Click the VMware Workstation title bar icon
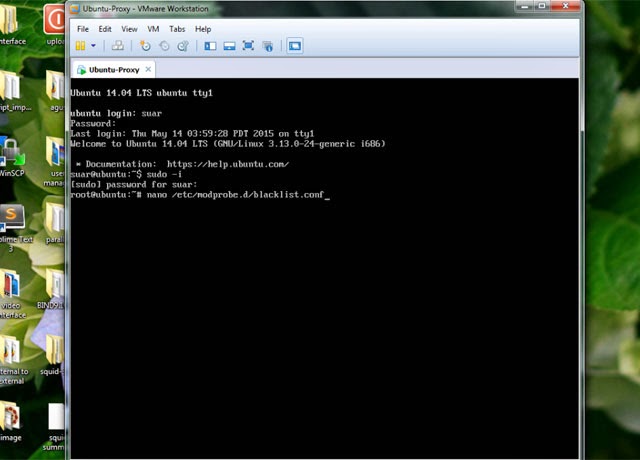The image size is (640, 460). pos(74,9)
